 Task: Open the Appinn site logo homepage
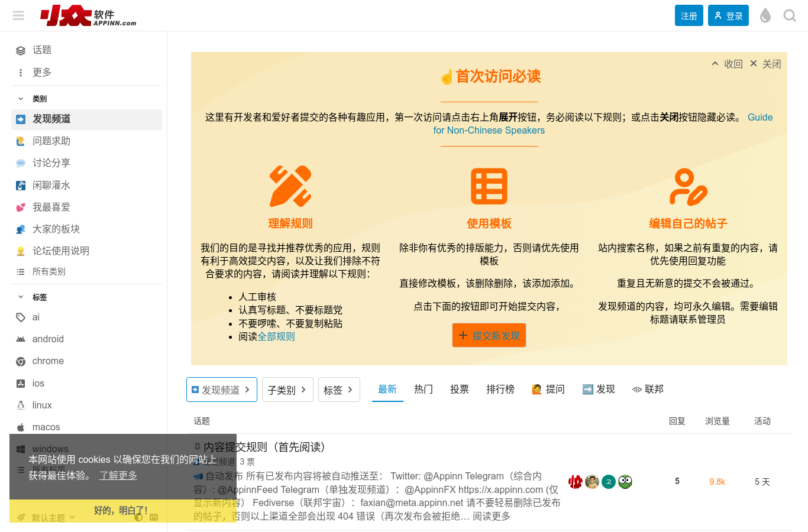click(x=88, y=15)
